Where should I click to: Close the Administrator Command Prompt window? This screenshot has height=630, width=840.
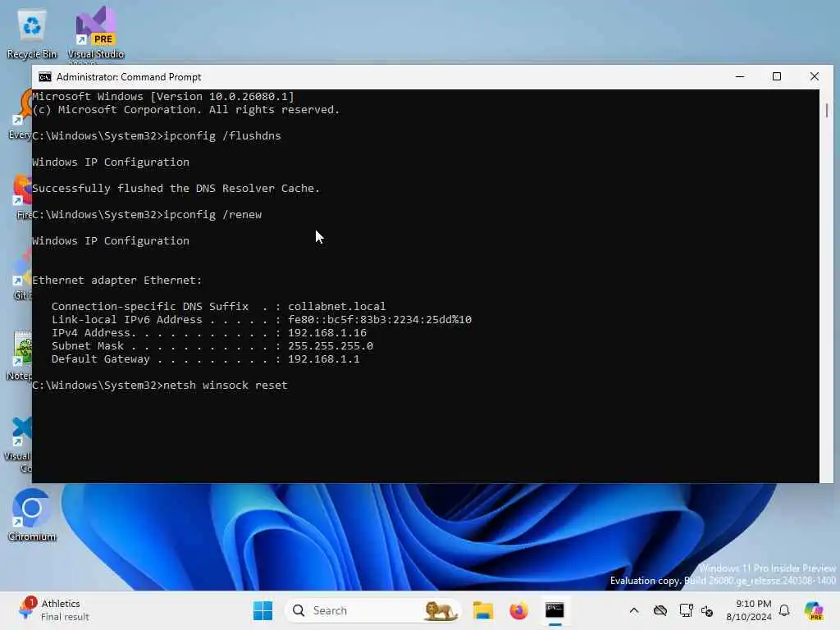click(x=815, y=76)
